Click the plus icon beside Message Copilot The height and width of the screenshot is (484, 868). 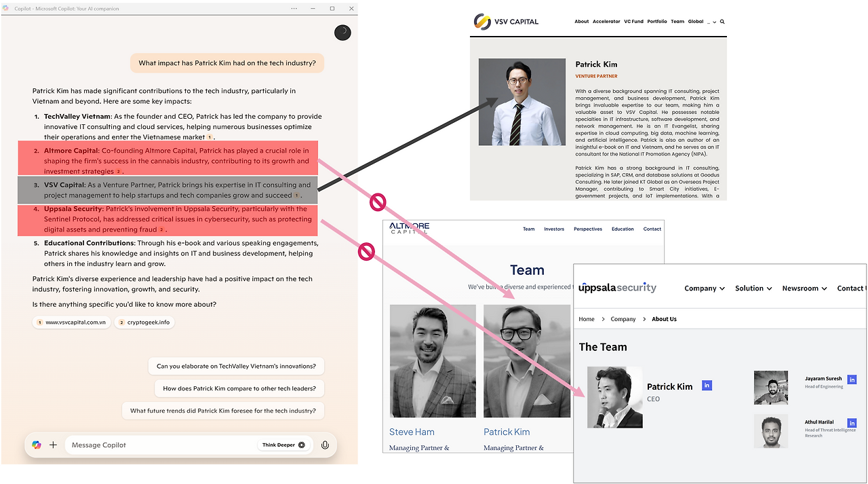coord(53,445)
